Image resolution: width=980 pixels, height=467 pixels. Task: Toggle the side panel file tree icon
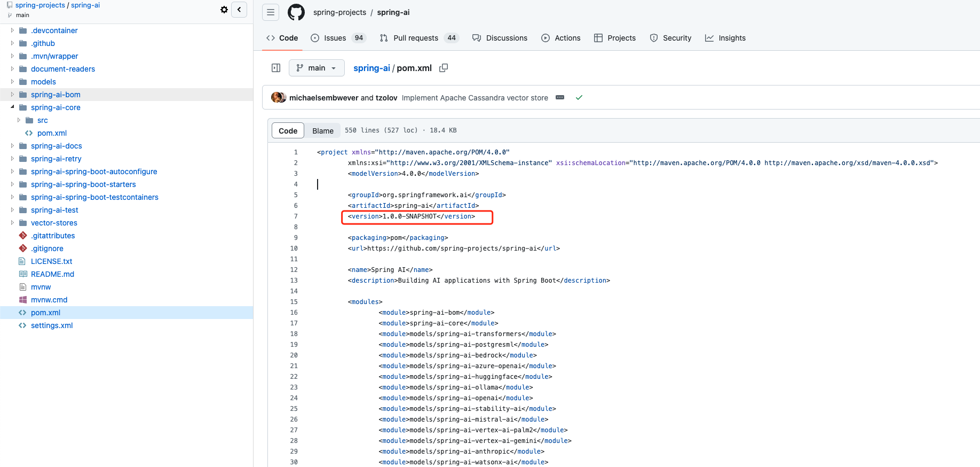click(x=276, y=68)
